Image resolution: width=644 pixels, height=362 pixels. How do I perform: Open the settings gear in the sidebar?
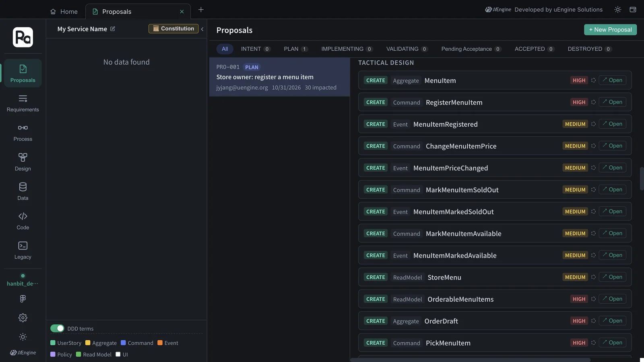tap(23, 318)
